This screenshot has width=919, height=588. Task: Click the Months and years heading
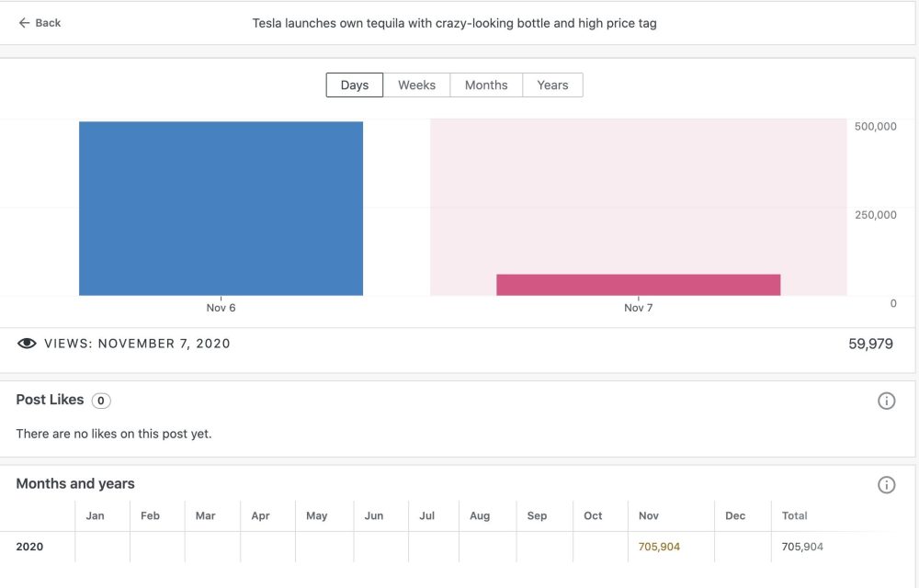[75, 484]
